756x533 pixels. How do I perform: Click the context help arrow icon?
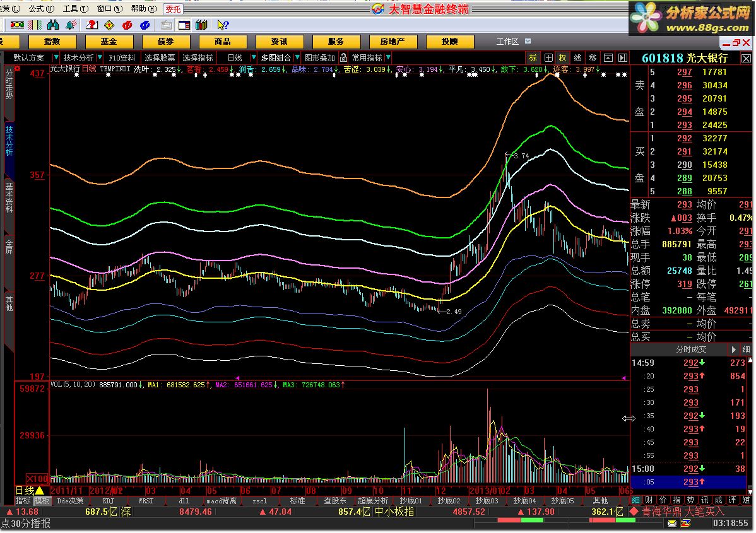223,25
